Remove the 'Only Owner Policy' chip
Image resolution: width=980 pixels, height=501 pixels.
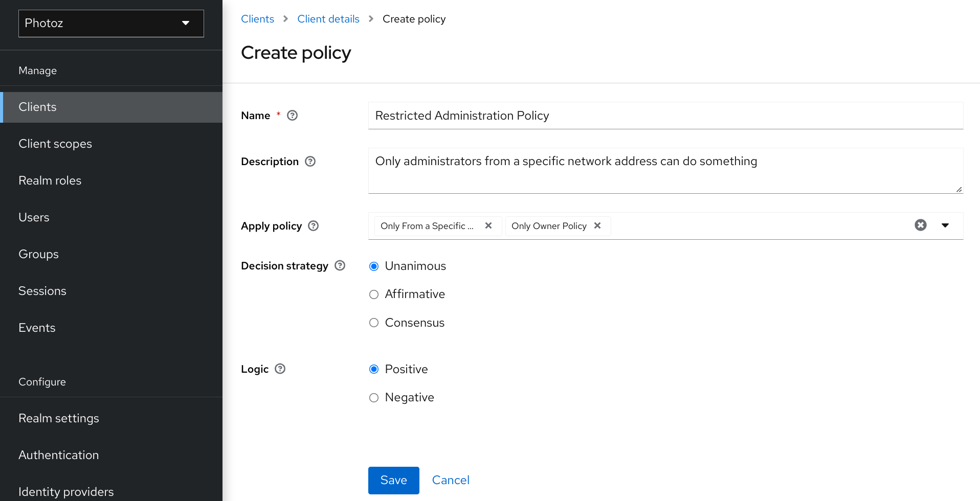coord(597,225)
